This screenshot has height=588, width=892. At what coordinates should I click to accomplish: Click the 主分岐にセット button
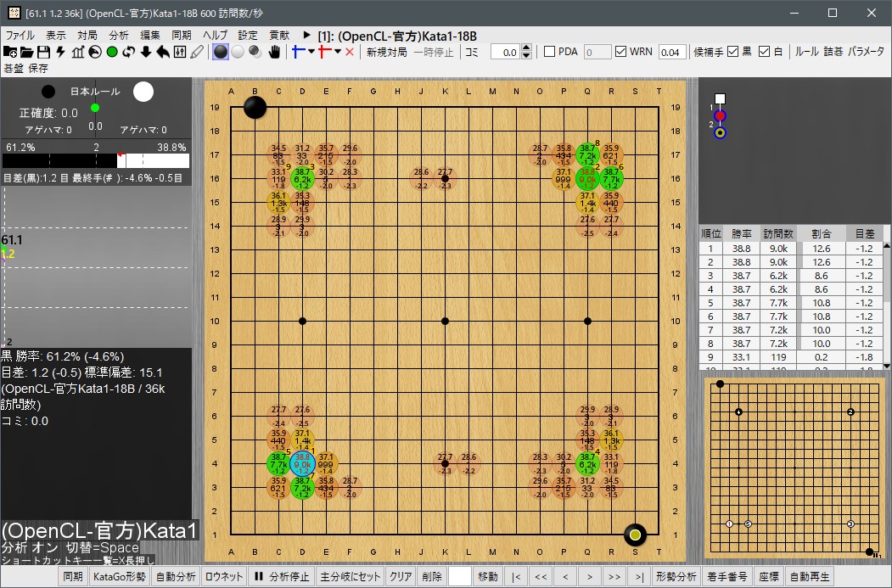[350, 576]
